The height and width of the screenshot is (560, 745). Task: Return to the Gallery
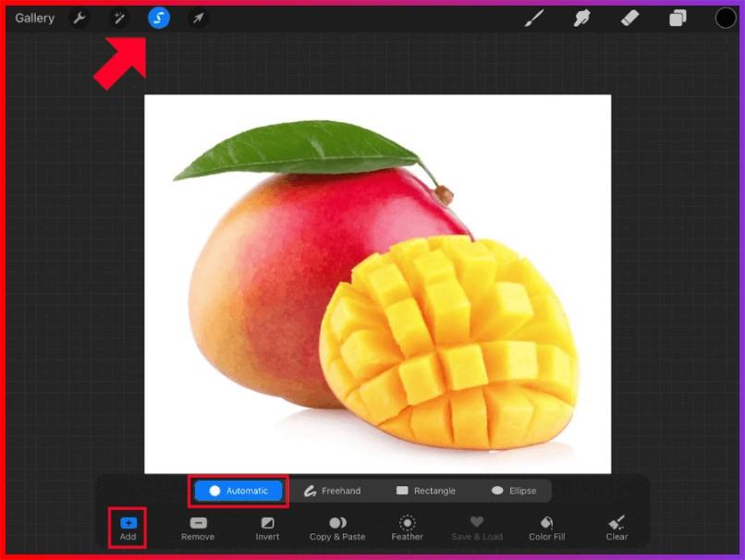(34, 18)
